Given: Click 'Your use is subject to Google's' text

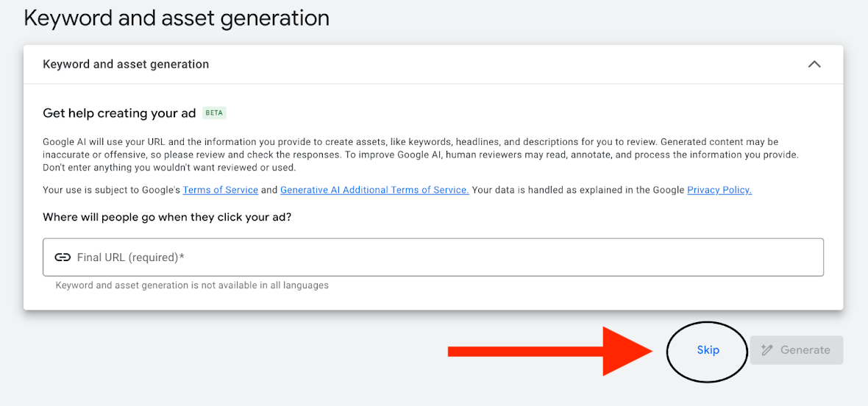Looking at the screenshot, I should (x=111, y=190).
